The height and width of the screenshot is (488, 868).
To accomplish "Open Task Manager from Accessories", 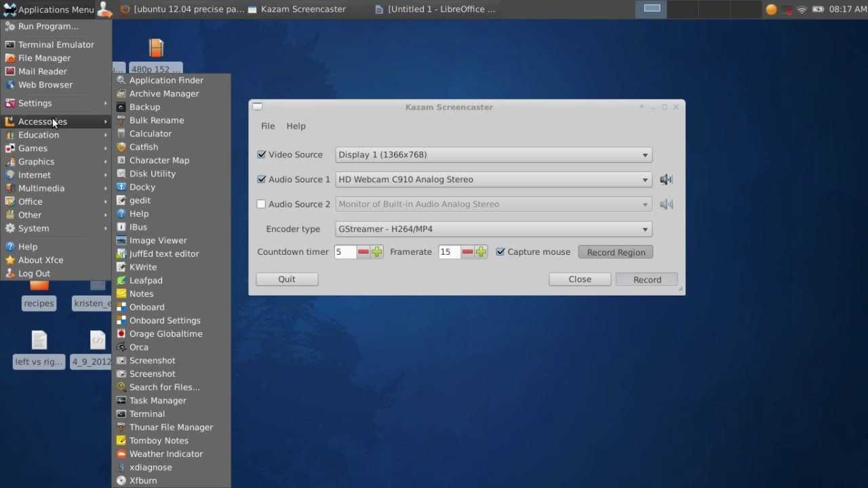I will coord(171,401).
